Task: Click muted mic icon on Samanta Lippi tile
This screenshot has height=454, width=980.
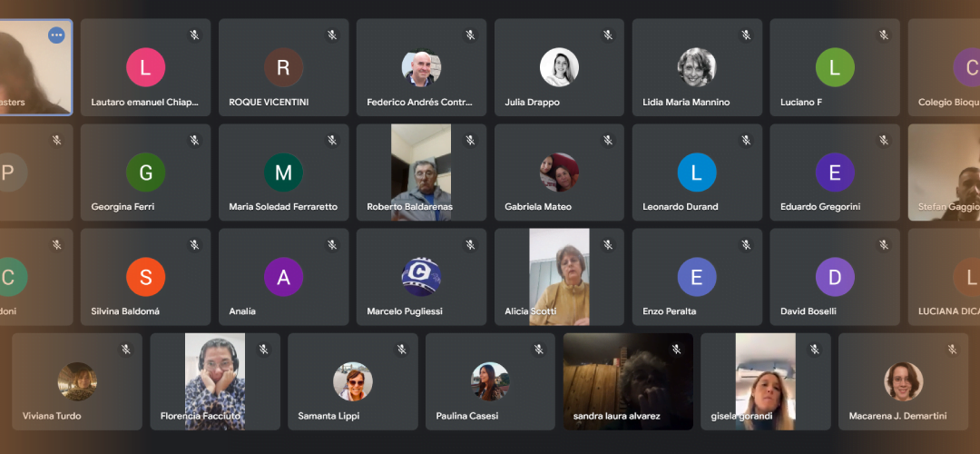Action: coord(401,350)
